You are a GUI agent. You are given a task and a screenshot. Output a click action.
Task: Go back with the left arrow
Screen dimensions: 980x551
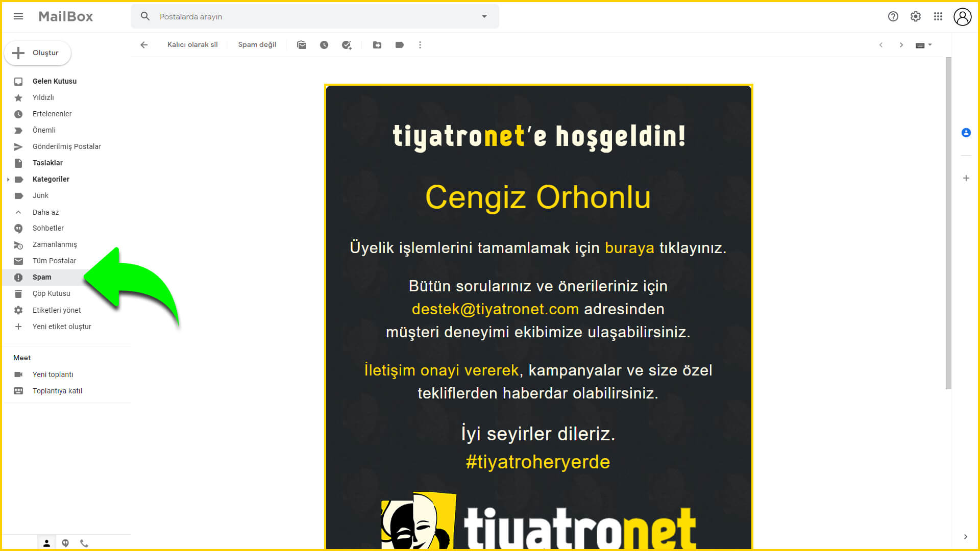pyautogui.click(x=144, y=45)
